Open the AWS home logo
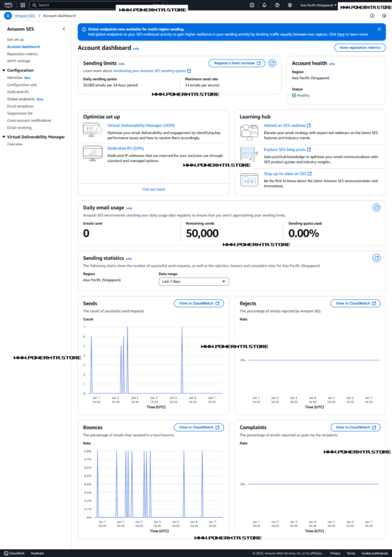Screen dimensions: 392x557 coord(8,5)
